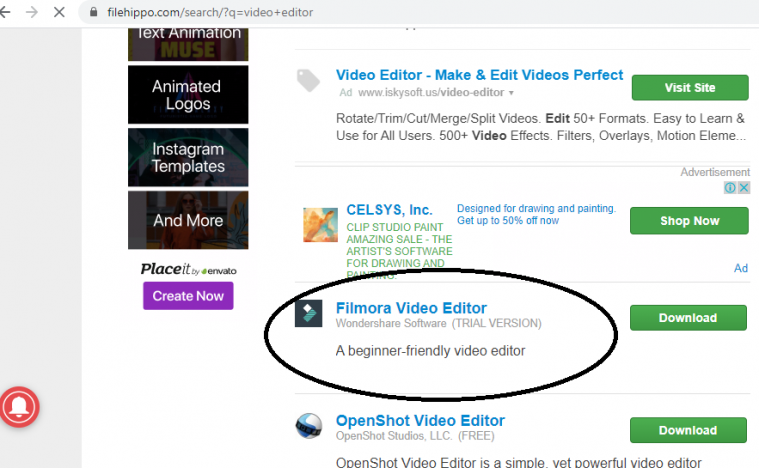Image resolution: width=759 pixels, height=468 pixels.
Task: Click the padlock site security icon
Action: 93,12
